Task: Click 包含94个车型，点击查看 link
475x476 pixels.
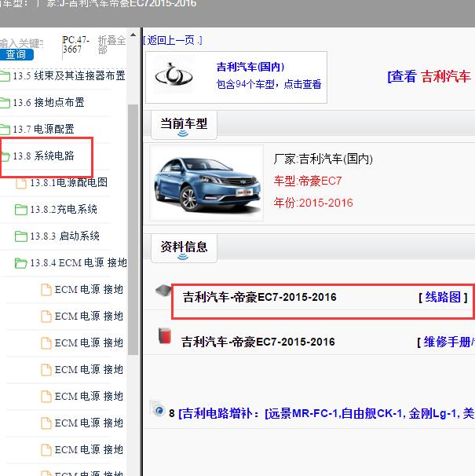Action: (x=269, y=84)
